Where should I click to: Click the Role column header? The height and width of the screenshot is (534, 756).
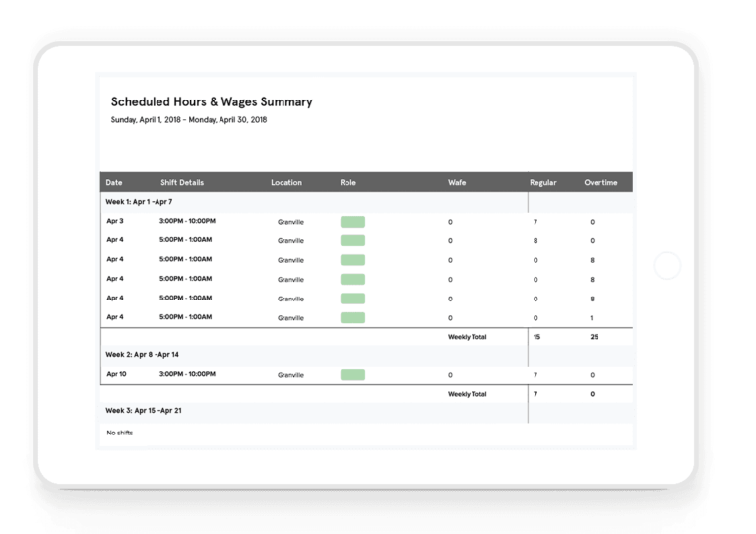tap(347, 183)
